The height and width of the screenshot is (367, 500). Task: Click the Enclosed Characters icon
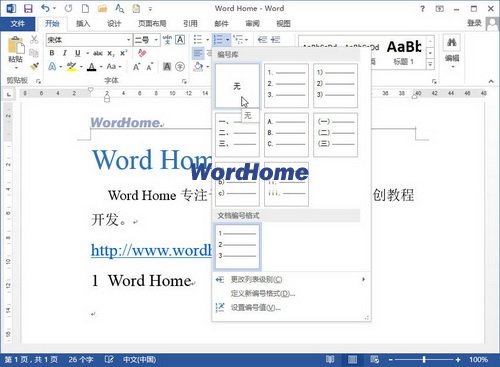[180, 67]
